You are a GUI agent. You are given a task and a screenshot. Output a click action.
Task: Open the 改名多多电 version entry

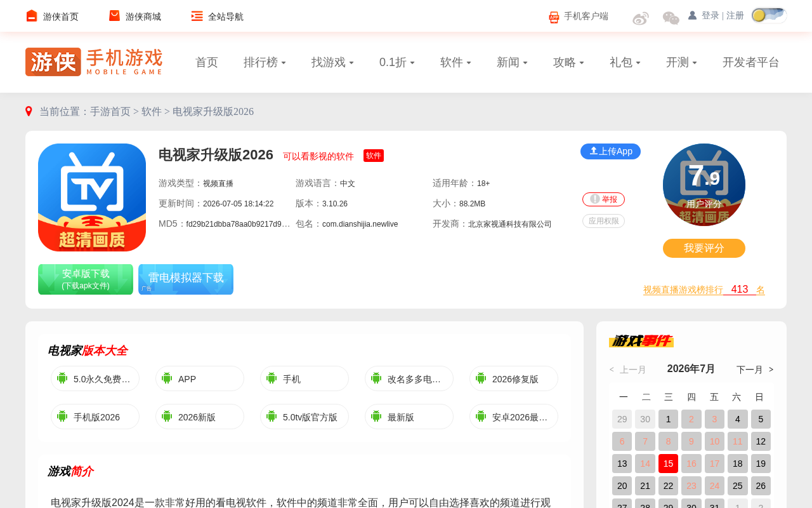pos(409,378)
